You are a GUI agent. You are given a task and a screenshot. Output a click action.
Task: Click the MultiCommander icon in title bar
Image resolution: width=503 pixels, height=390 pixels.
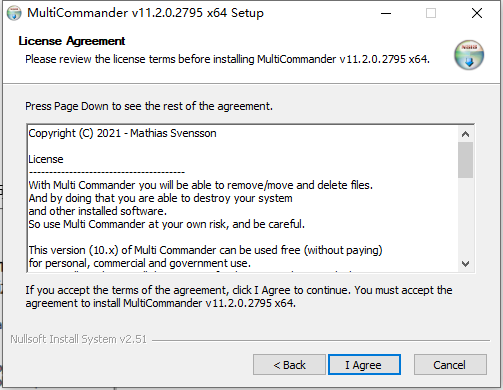point(14,13)
